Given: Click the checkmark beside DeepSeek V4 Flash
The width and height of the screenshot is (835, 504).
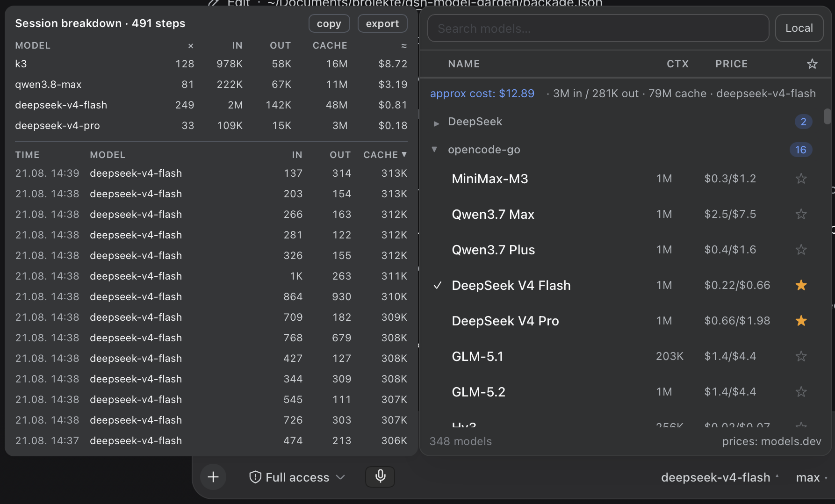Looking at the screenshot, I should click(438, 285).
